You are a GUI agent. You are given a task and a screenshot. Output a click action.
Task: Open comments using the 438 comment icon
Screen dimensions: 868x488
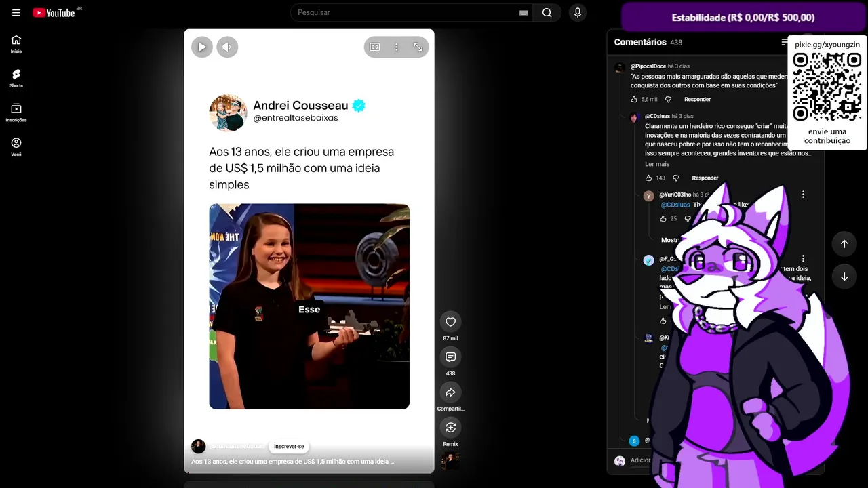pos(450,357)
